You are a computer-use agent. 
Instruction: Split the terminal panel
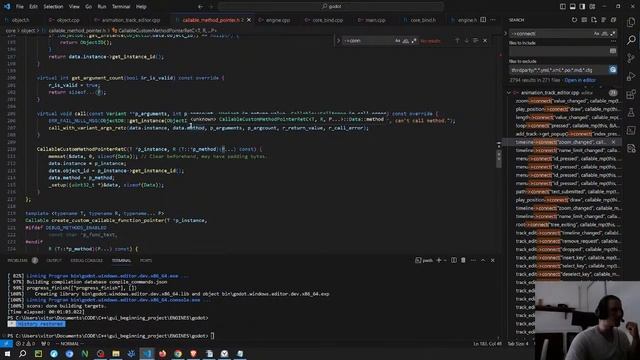(454, 260)
